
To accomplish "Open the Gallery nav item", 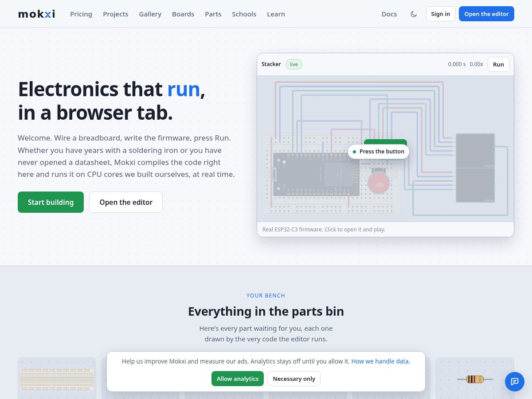I will 150,14.
